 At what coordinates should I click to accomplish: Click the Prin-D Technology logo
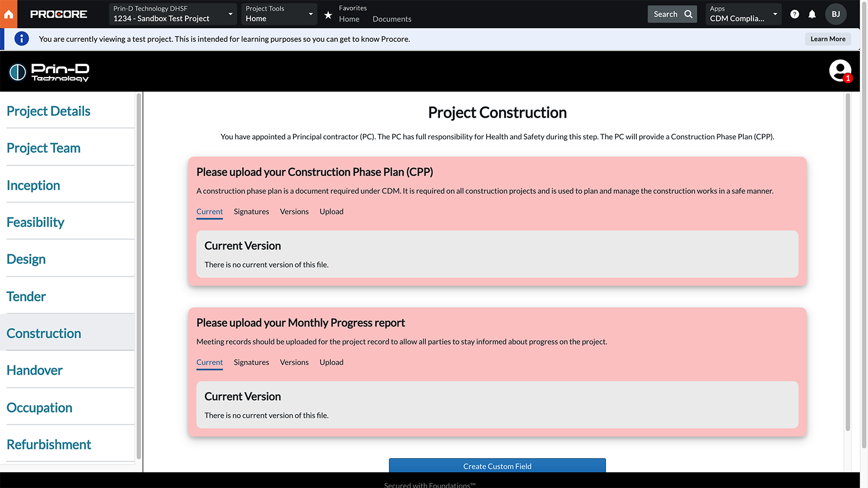click(x=49, y=72)
